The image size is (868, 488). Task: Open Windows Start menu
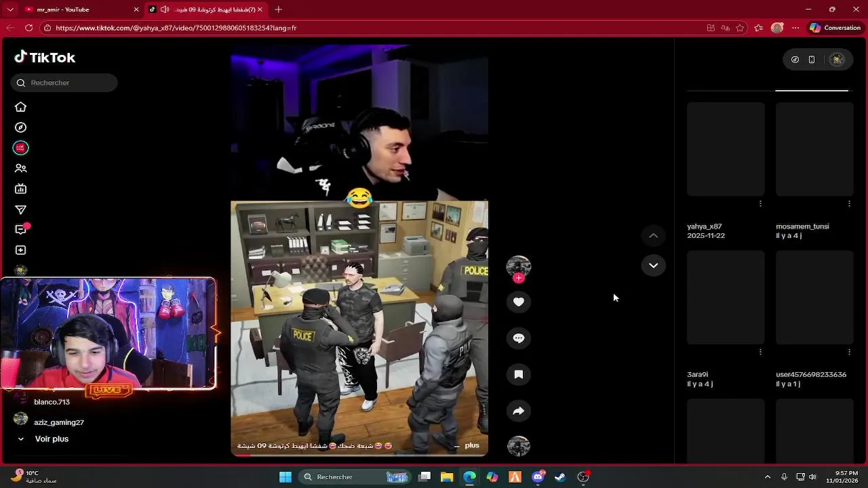285,477
